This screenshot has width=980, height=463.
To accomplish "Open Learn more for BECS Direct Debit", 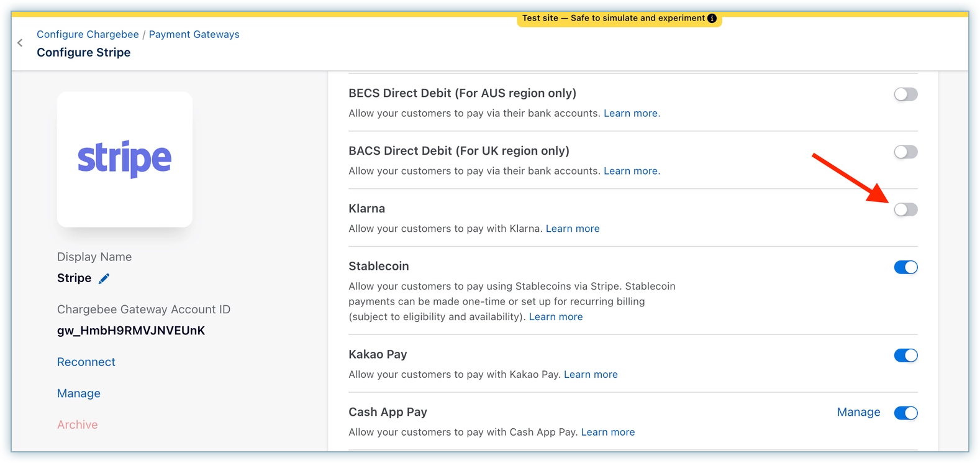I will pyautogui.click(x=632, y=113).
